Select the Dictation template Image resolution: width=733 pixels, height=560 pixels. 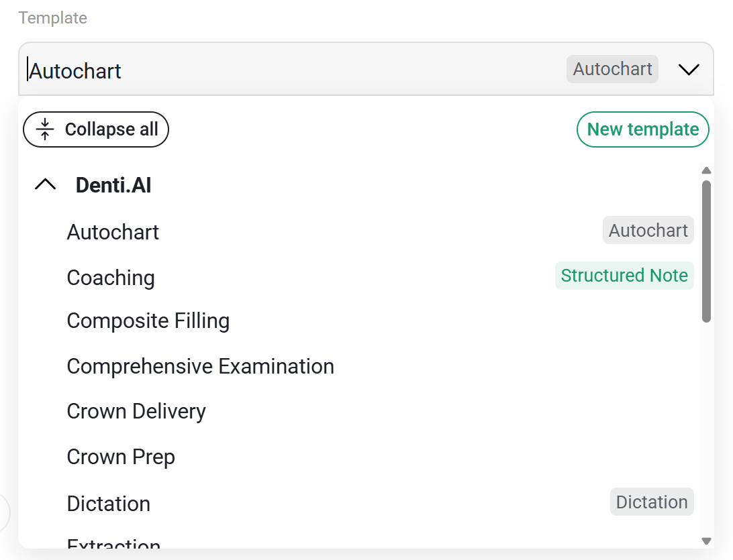(x=358, y=503)
